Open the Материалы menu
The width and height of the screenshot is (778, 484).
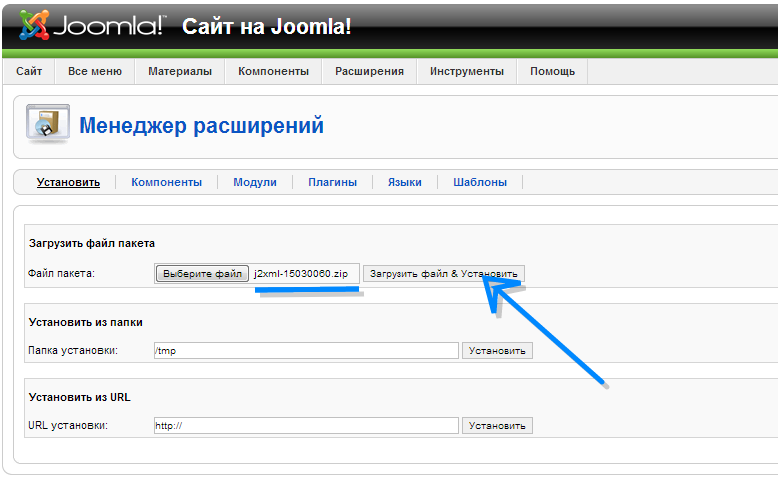tap(180, 71)
